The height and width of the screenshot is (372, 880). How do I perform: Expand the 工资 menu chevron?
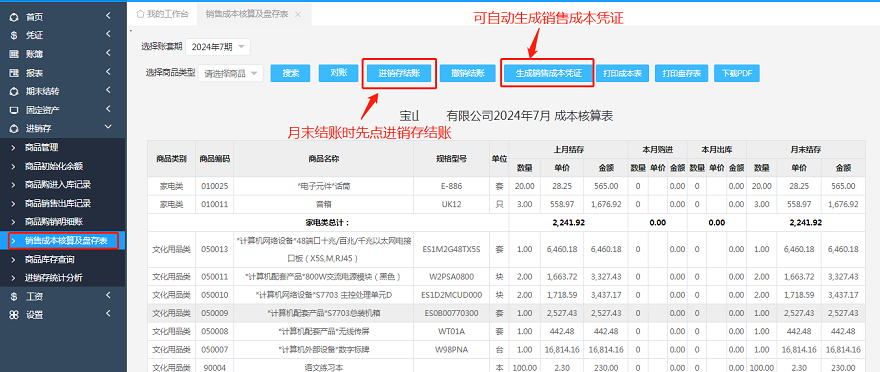(x=108, y=296)
